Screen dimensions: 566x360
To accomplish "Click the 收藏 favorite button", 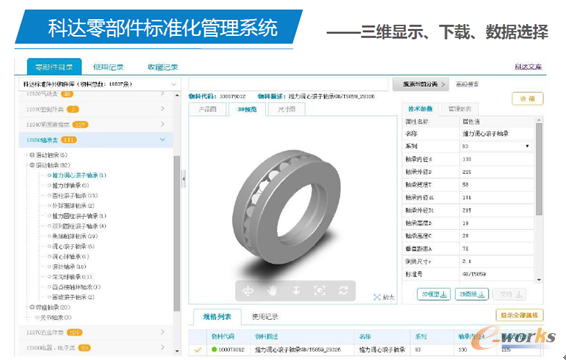I will click(x=527, y=99).
